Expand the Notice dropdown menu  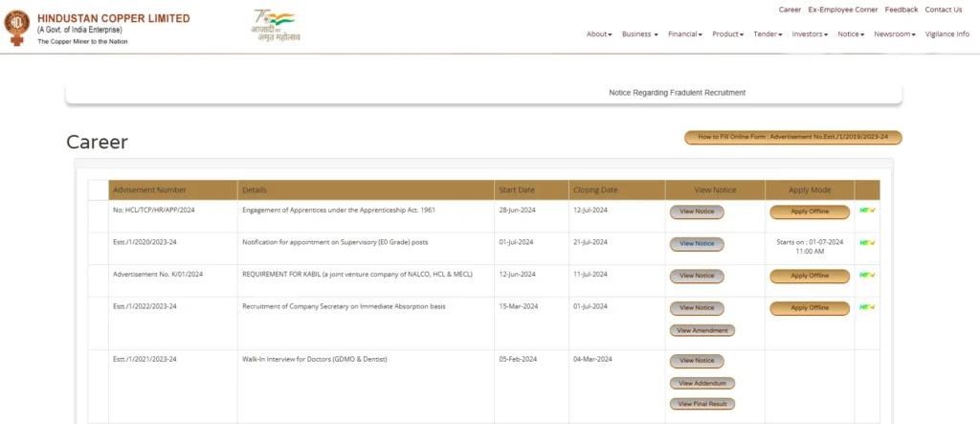(851, 34)
